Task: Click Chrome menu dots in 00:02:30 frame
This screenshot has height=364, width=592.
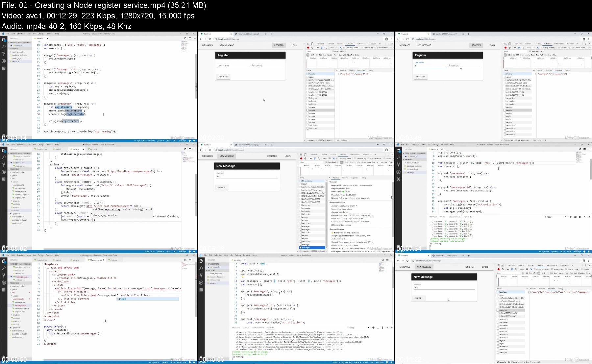Action: point(391,39)
